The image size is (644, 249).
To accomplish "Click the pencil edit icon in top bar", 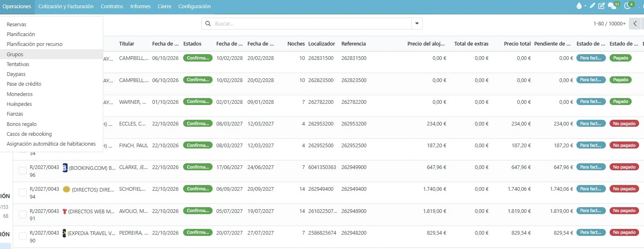I will [x=592, y=6].
